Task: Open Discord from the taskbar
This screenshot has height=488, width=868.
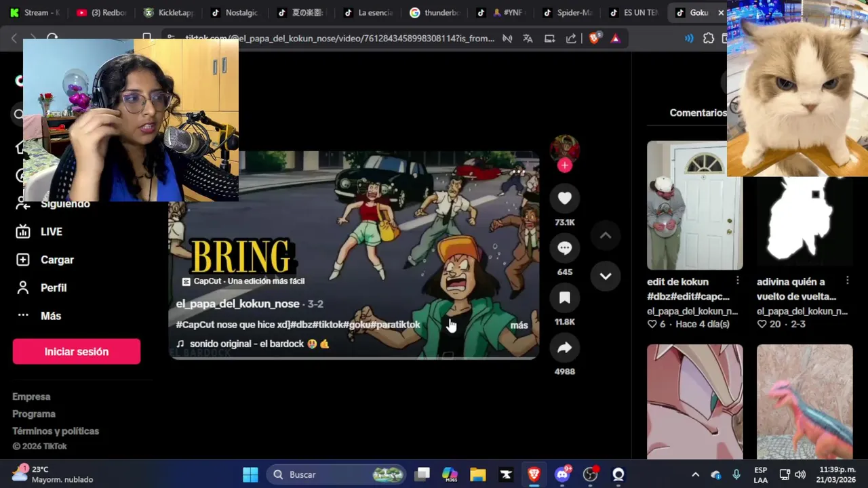Action: coord(562,474)
